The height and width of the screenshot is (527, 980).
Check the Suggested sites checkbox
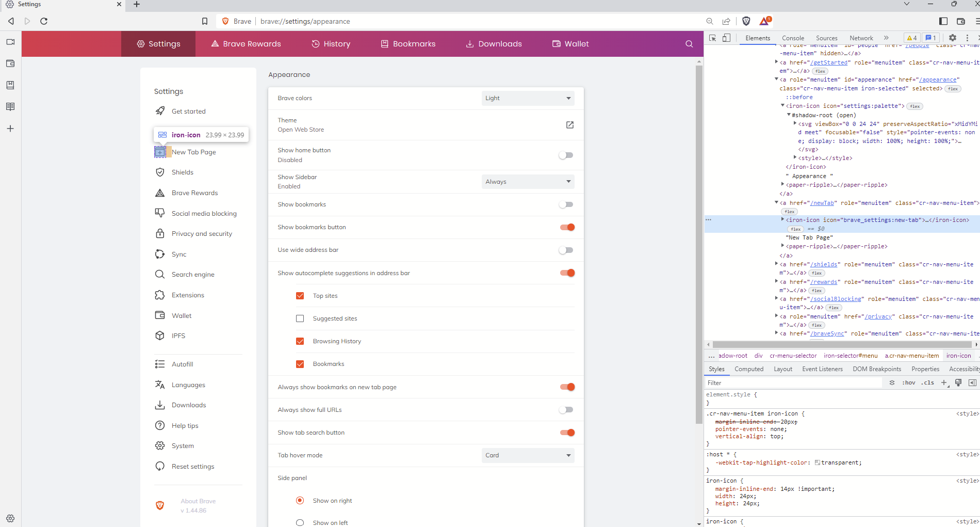300,318
